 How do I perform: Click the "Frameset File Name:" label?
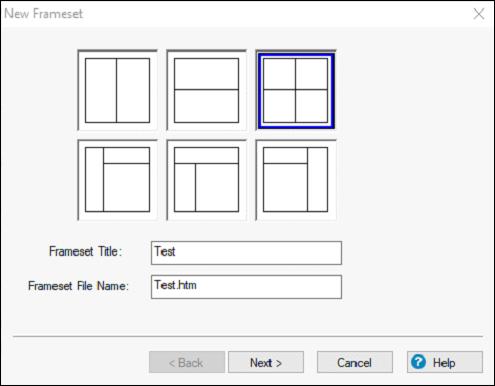pyautogui.click(x=78, y=286)
